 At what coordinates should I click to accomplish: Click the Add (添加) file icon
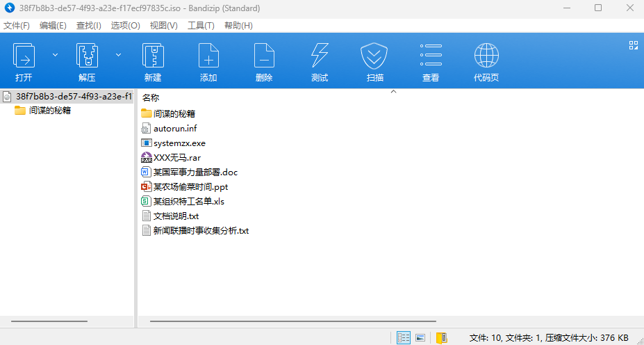[208, 56]
